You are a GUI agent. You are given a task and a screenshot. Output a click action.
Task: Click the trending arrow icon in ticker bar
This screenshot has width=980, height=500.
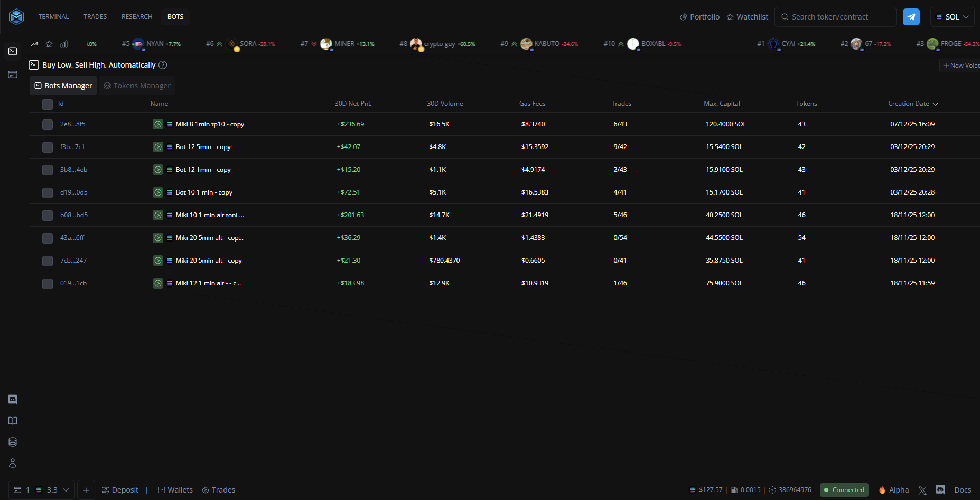coord(34,44)
